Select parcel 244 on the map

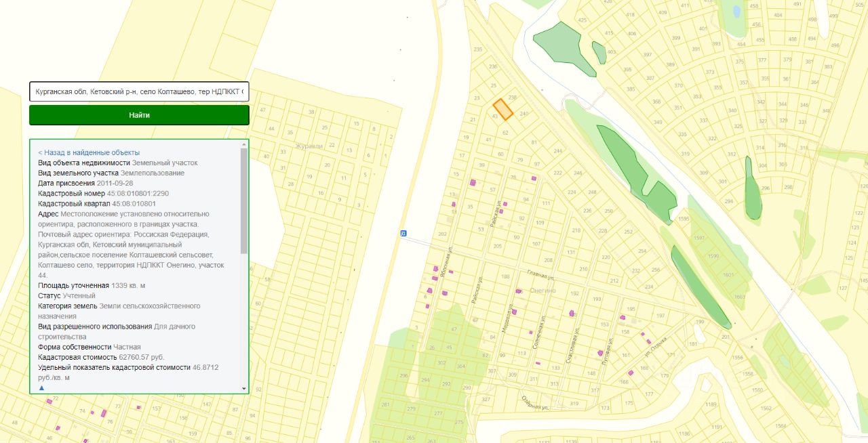point(558,150)
